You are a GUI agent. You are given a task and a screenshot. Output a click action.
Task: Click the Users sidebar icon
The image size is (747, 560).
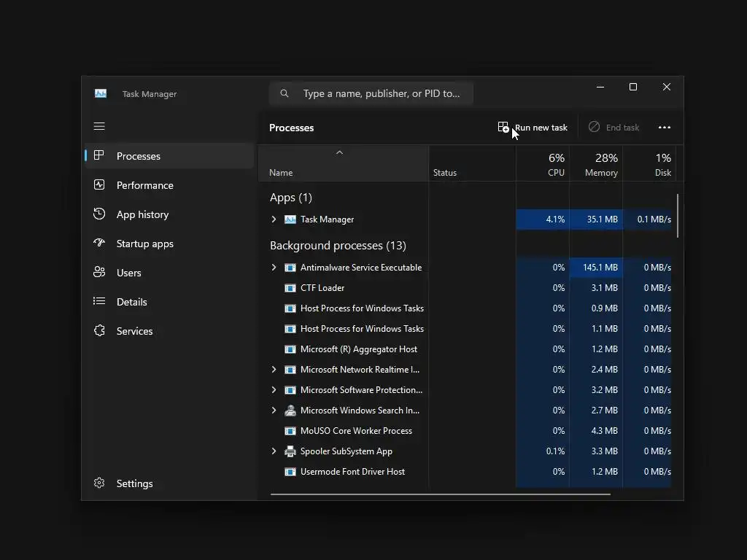tap(99, 272)
